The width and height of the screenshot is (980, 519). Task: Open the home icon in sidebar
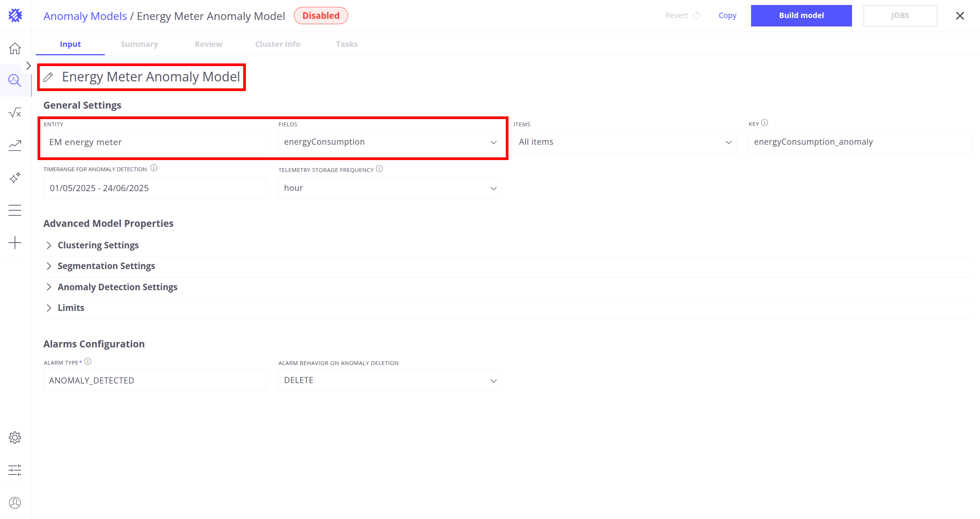(x=15, y=49)
